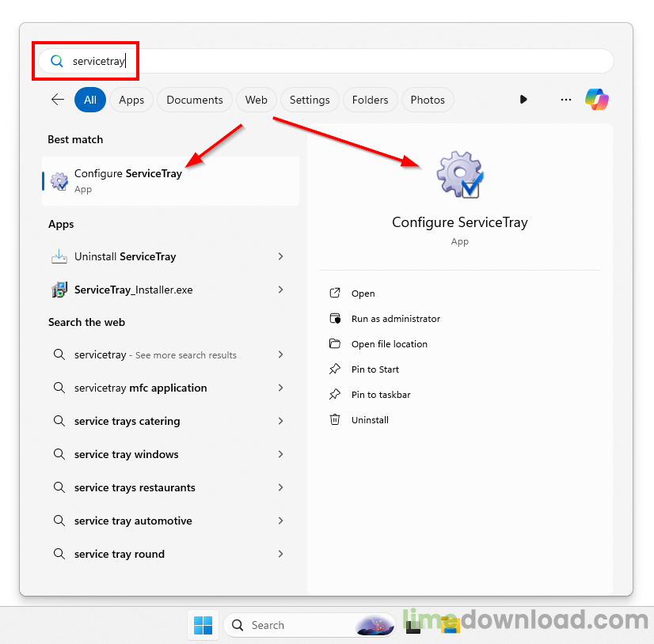Click the Pin to Start pin icon
This screenshot has height=644, width=654.
(335, 369)
